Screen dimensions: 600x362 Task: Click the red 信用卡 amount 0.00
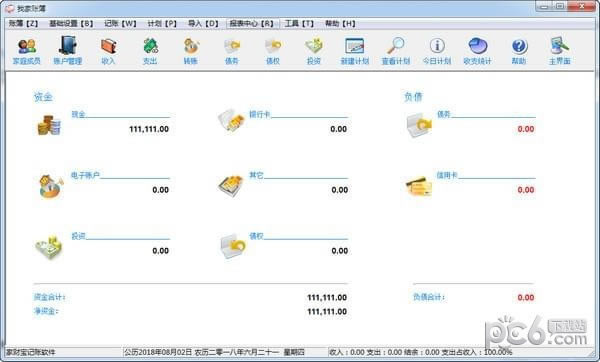click(x=526, y=190)
